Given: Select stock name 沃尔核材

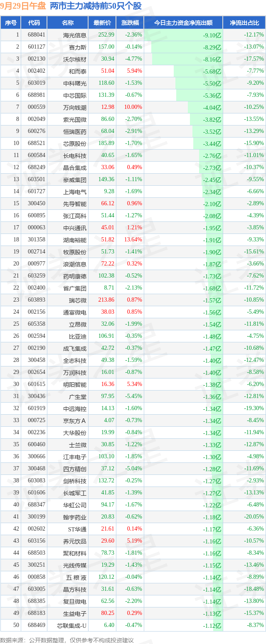Looking at the screenshot, I should (75, 59).
